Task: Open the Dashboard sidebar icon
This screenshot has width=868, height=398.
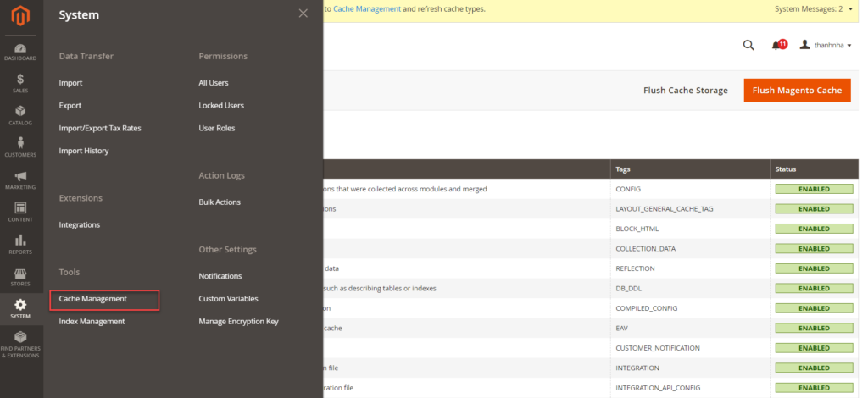Action: 20,52
